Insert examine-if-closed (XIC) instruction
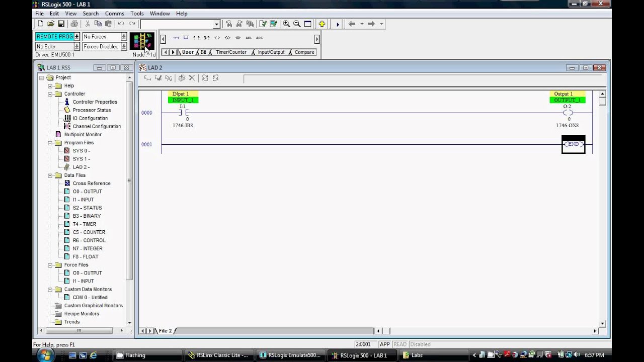This screenshot has height=362, width=644. pos(196,38)
